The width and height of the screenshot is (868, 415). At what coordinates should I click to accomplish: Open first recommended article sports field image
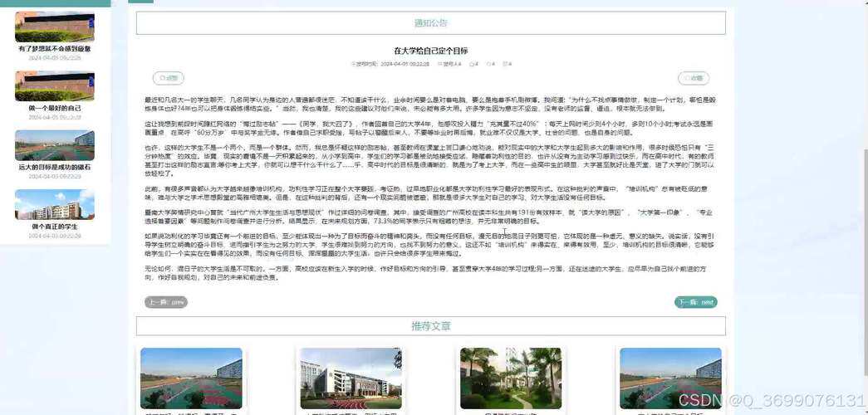click(x=191, y=378)
